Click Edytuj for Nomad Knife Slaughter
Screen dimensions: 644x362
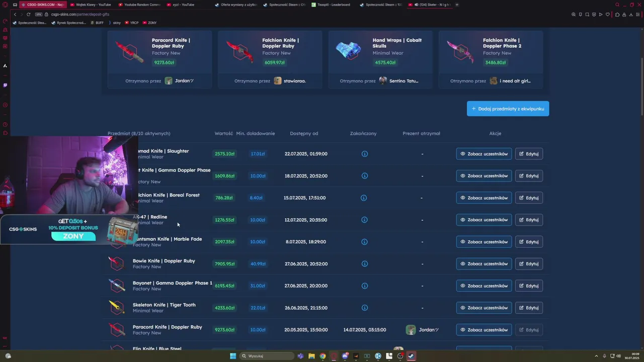[529, 154]
